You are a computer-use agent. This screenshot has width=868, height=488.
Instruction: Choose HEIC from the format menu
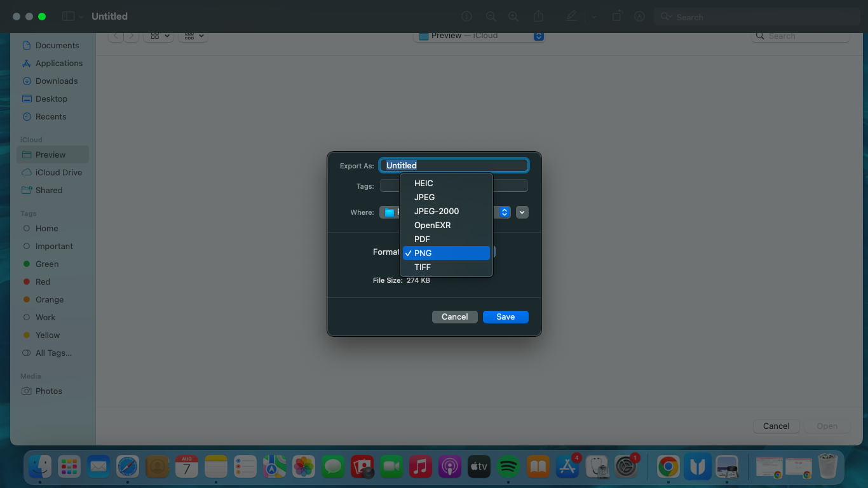(x=446, y=183)
